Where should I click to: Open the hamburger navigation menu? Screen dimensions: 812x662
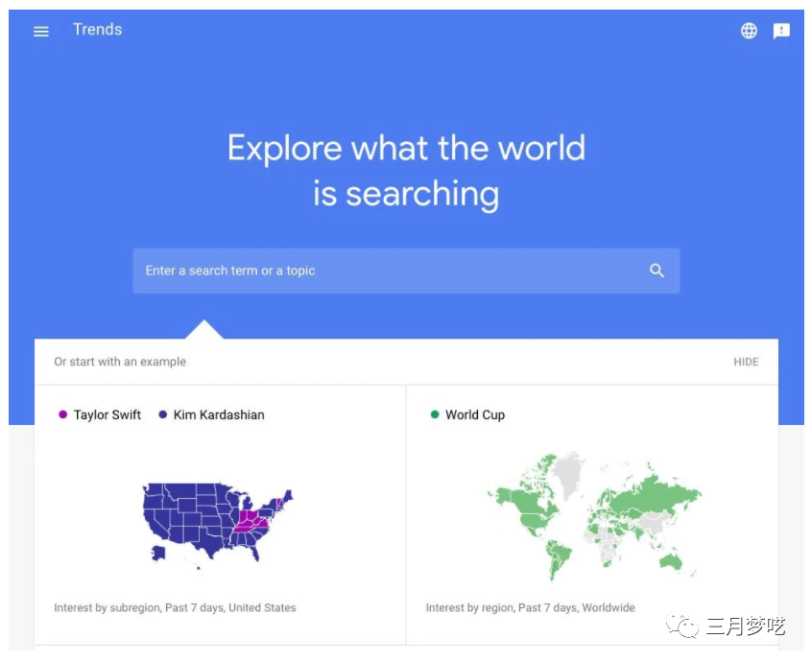[x=41, y=32]
